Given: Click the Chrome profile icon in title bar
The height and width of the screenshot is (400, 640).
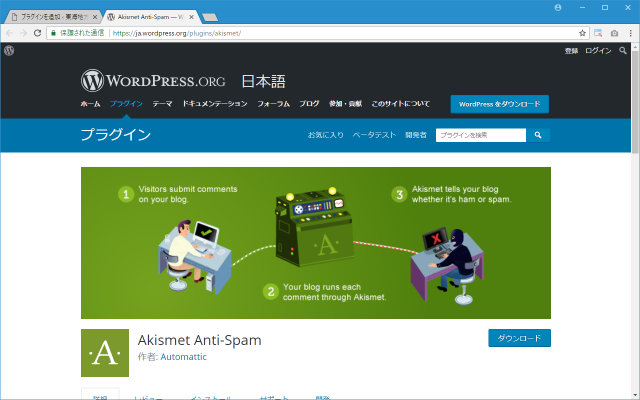Looking at the screenshot, I should (557, 7).
